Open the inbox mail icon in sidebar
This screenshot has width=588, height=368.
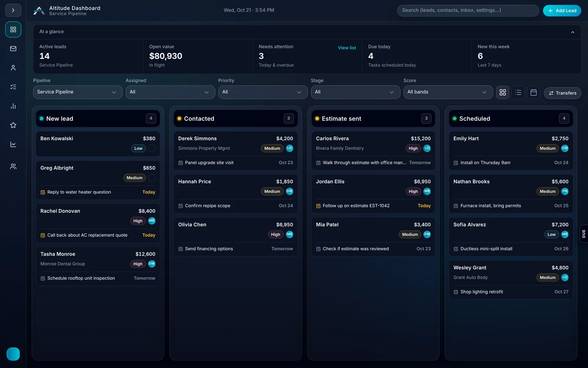pos(13,49)
